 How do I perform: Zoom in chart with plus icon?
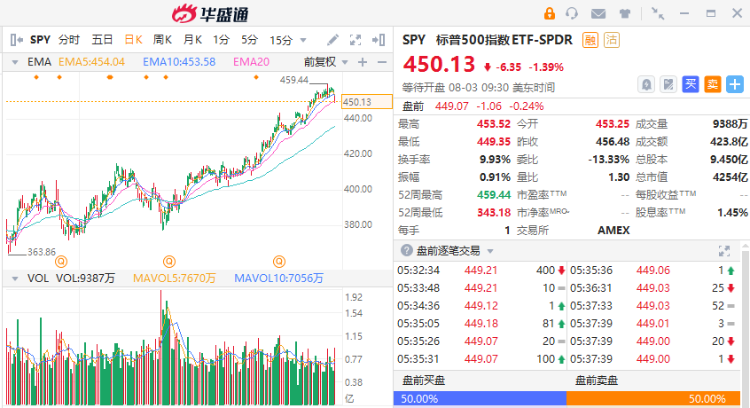tap(363, 62)
